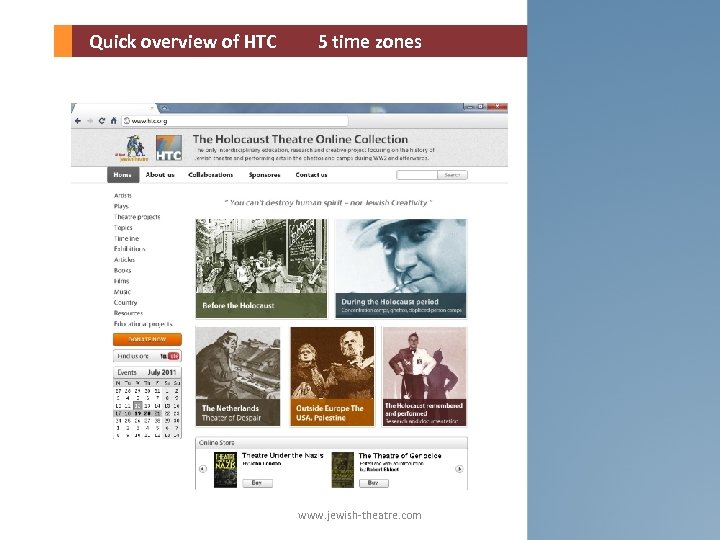The width and height of the screenshot is (720, 540).
Task: Click the browser forward arrow
Action: pyautogui.click(x=90, y=121)
